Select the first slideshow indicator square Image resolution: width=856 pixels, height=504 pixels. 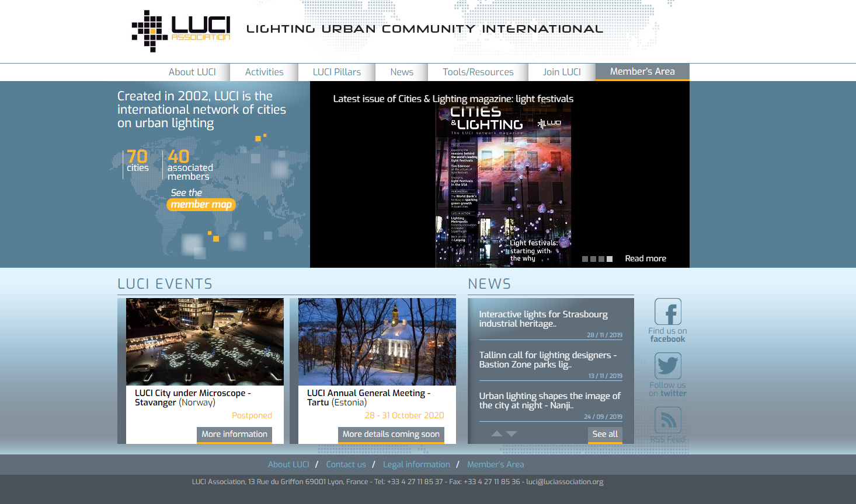pyautogui.click(x=585, y=259)
